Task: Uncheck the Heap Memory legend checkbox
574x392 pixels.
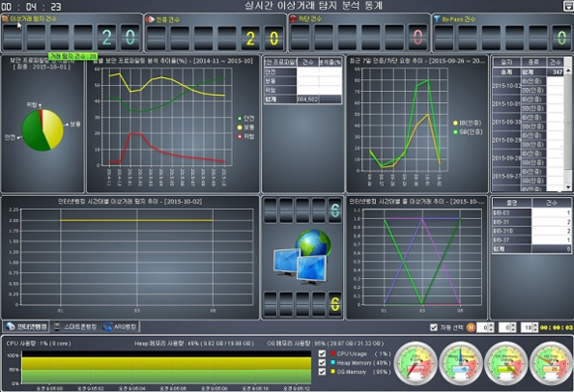Action: (323, 362)
